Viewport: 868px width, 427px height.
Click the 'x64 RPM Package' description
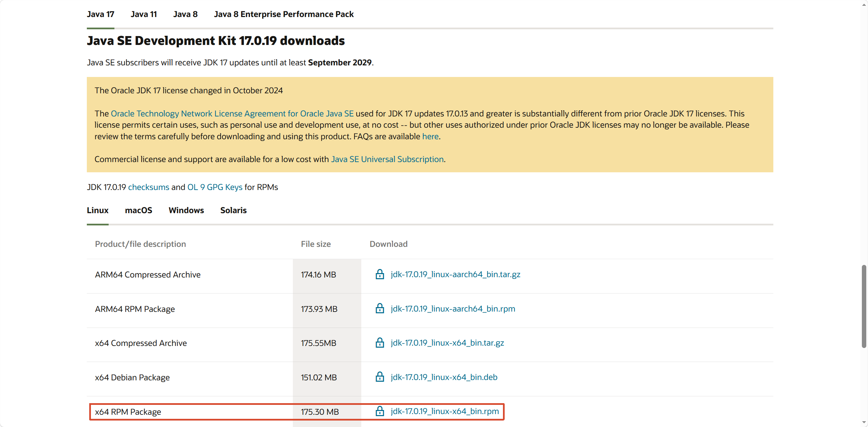[128, 412]
